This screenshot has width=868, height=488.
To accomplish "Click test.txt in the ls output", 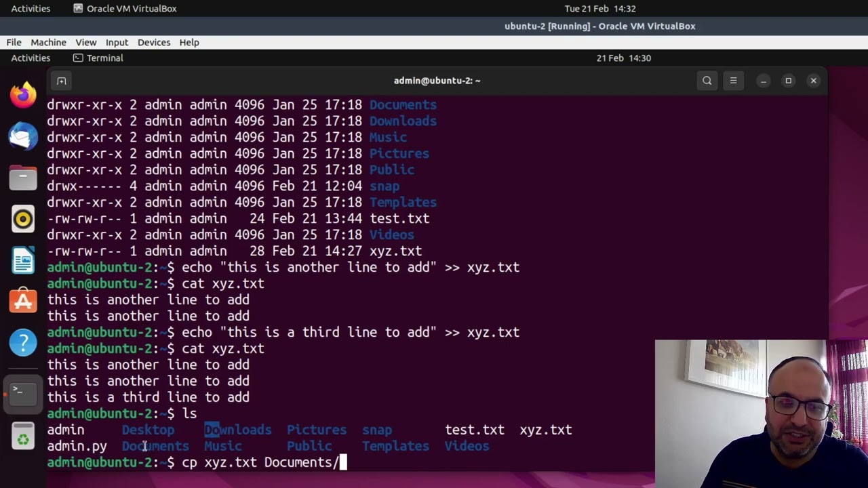I will tap(475, 430).
